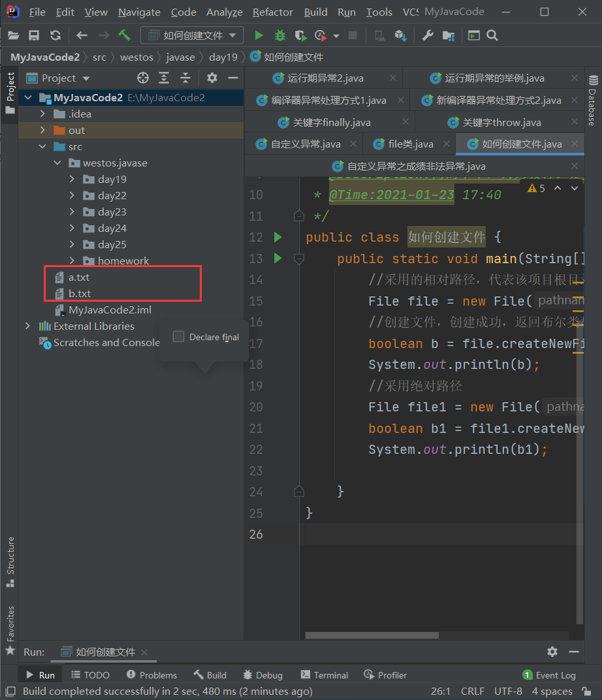Open the Problems tool window
This screenshot has height=700, width=602.
[151, 675]
